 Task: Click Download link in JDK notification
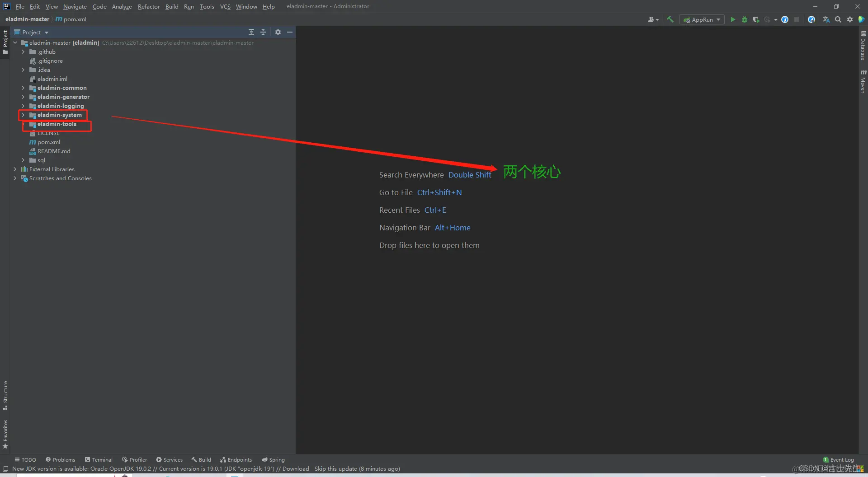coord(296,468)
